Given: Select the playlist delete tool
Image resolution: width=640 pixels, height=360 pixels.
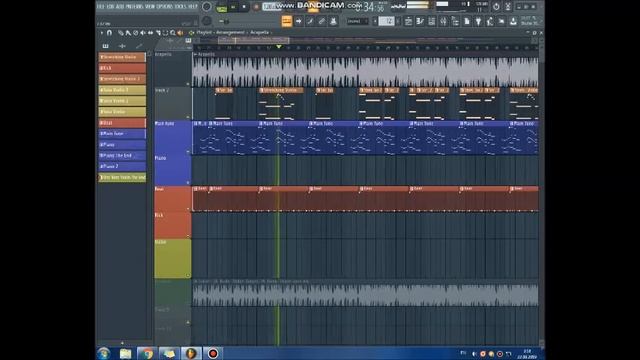Looking at the screenshot, I should tap(136, 33).
